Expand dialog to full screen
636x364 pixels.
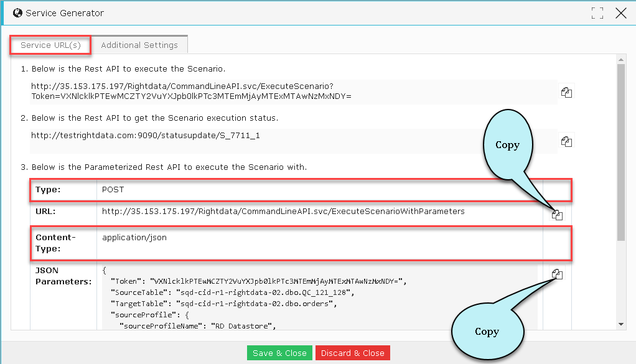click(x=597, y=13)
